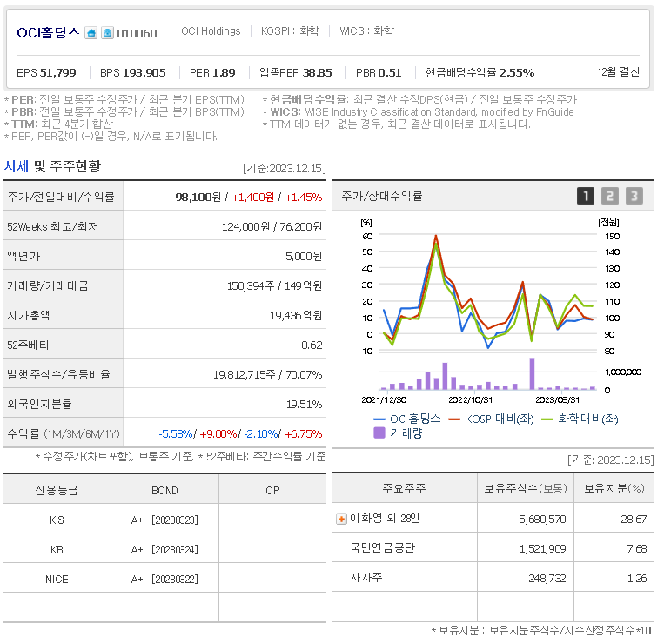Click share count 5,680,570
The image size is (664, 644).
pyautogui.click(x=542, y=519)
